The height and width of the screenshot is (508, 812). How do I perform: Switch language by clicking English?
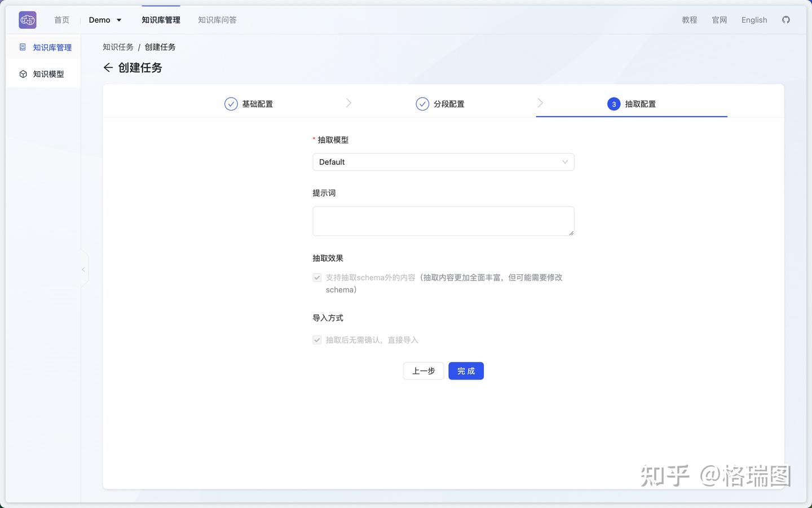pyautogui.click(x=754, y=20)
